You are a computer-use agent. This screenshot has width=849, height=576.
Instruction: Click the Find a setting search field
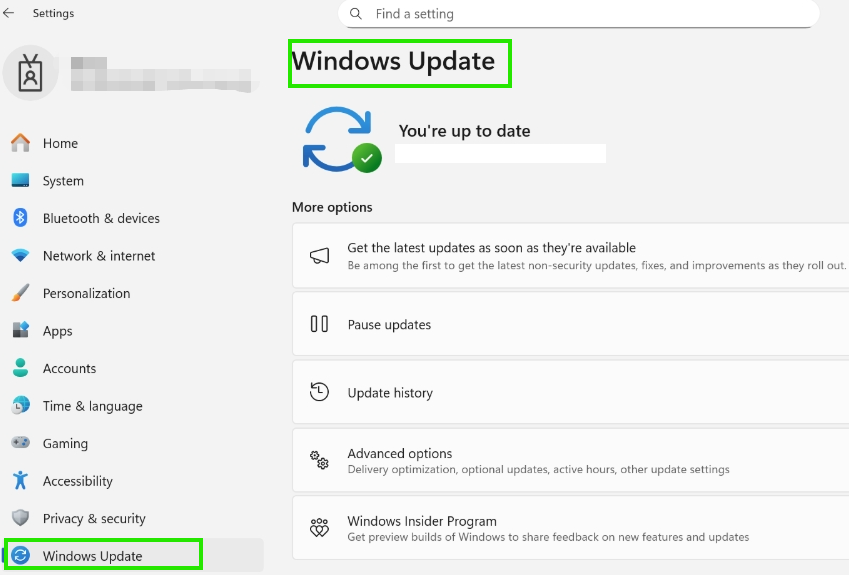(578, 14)
